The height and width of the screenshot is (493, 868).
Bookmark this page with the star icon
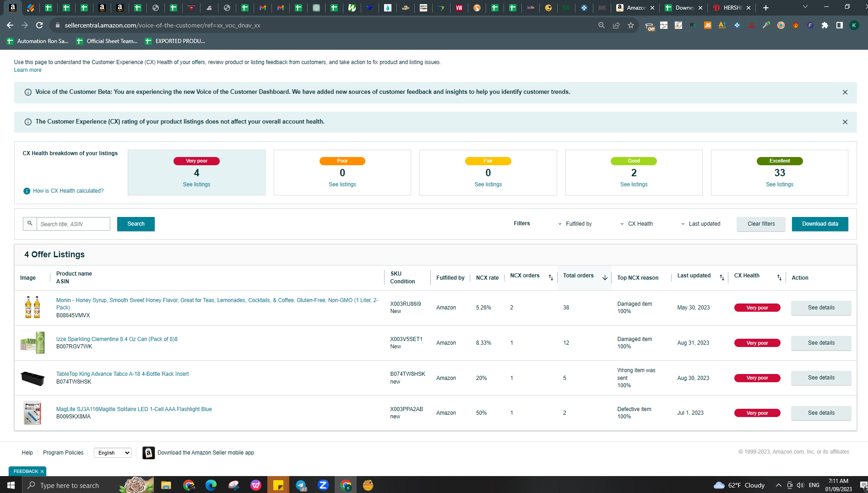click(x=631, y=25)
